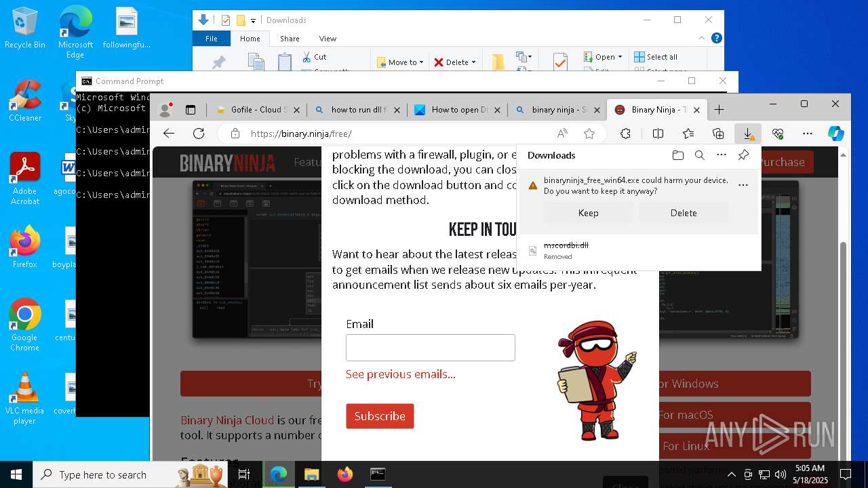Image resolution: width=868 pixels, height=488 pixels.
Task: Click Cut in File Explorer ribbon
Action: (x=314, y=57)
